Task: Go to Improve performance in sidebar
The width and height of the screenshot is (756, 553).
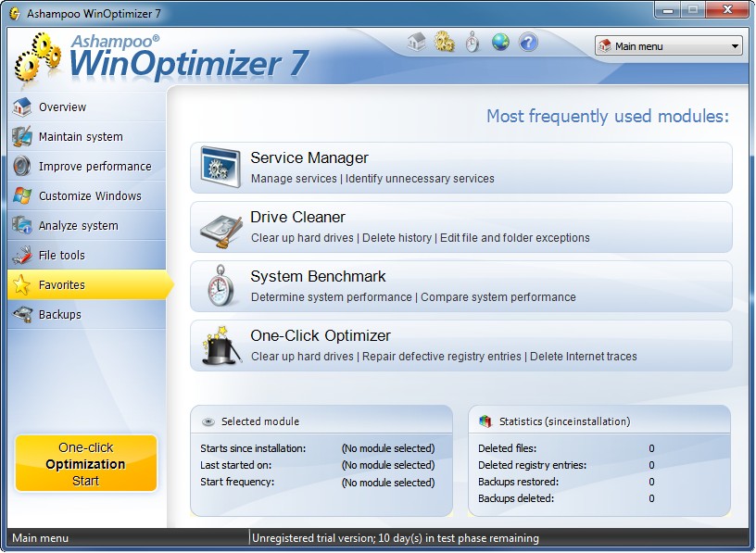Action: point(94,167)
